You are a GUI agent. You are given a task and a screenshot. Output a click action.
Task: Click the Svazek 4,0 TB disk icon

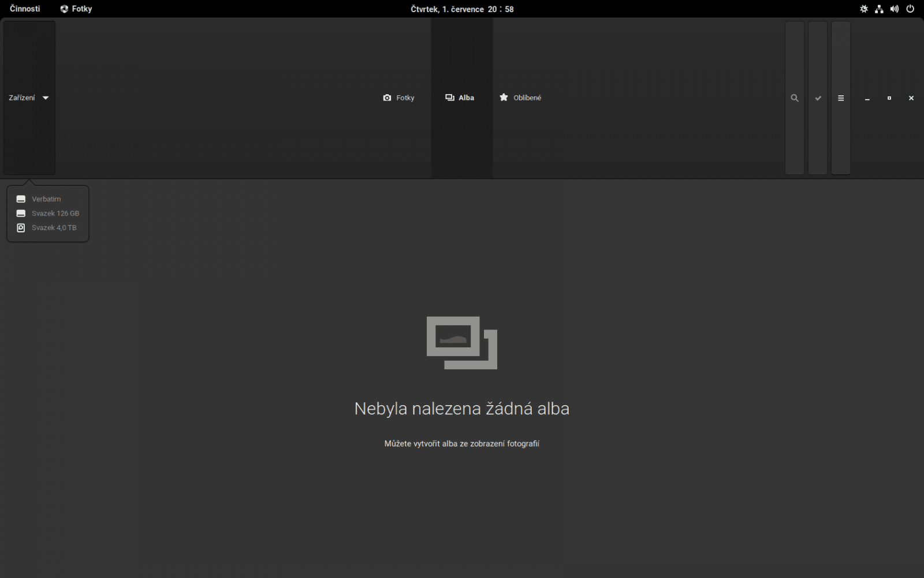tap(21, 227)
